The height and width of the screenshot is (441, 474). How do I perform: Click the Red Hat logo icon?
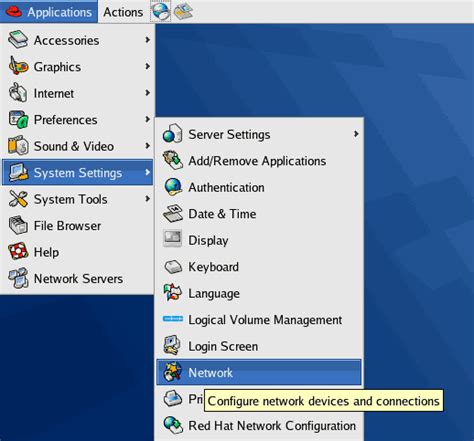[x=14, y=12]
